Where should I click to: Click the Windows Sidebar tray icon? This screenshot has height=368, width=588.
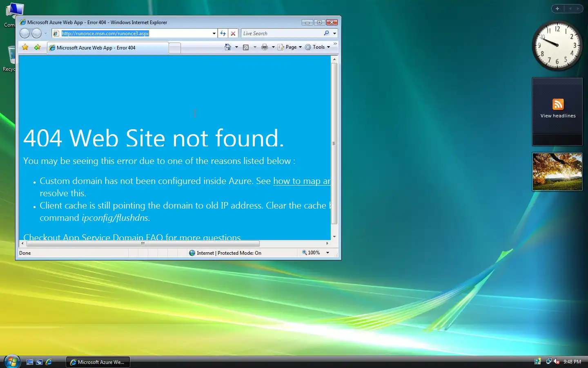(x=538, y=361)
